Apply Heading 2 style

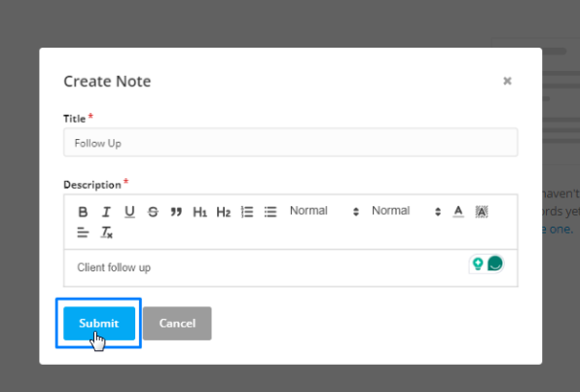pyautogui.click(x=224, y=212)
